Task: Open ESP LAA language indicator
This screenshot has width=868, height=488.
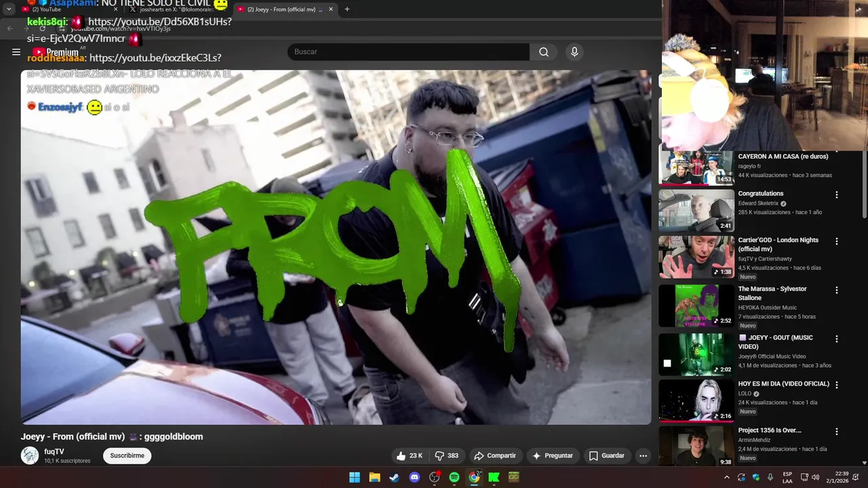Action: (787, 477)
